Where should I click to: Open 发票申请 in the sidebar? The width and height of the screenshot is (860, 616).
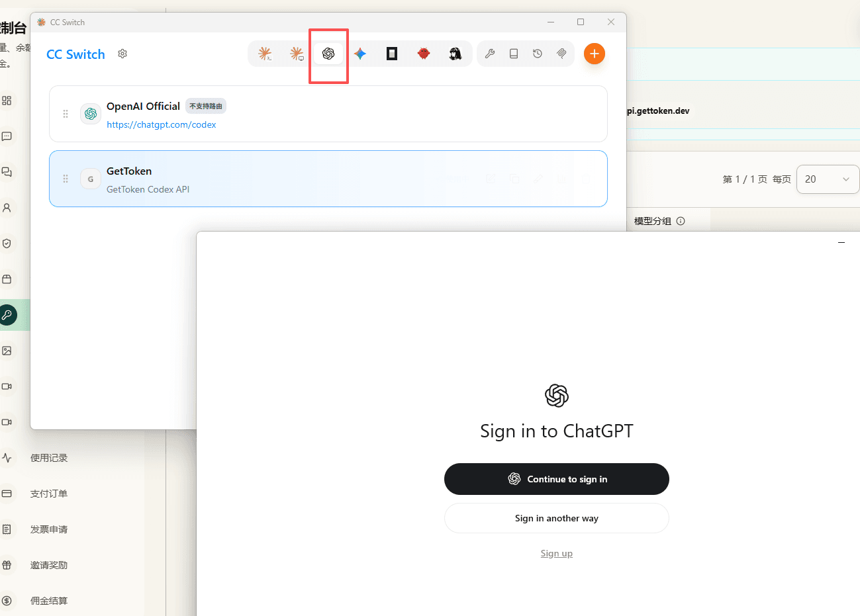pyautogui.click(x=49, y=529)
